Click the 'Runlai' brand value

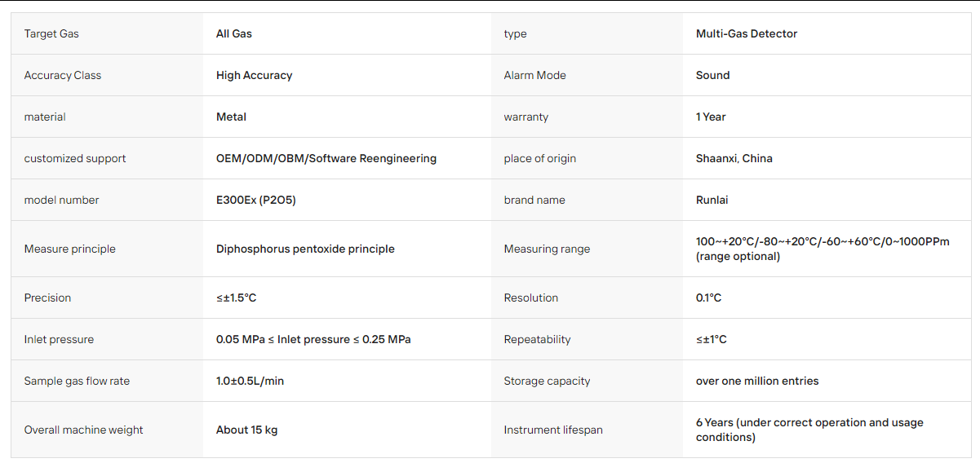714,200
